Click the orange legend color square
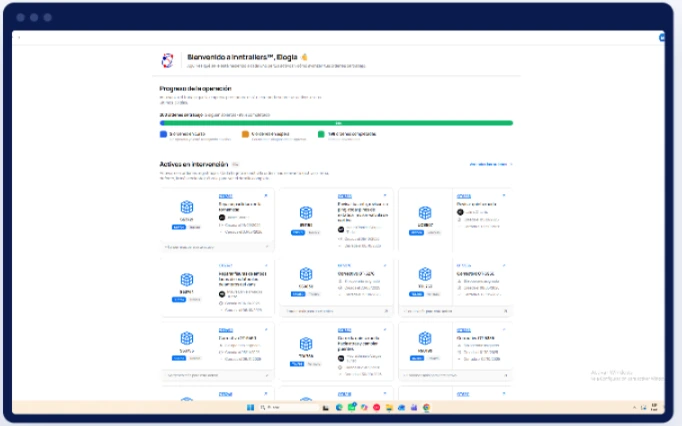682x426 pixels. pyautogui.click(x=245, y=134)
